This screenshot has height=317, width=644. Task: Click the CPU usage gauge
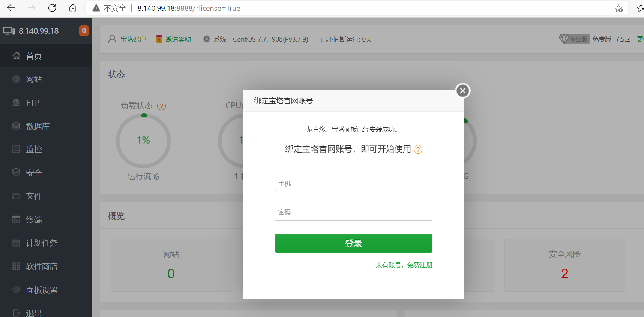pos(231,141)
